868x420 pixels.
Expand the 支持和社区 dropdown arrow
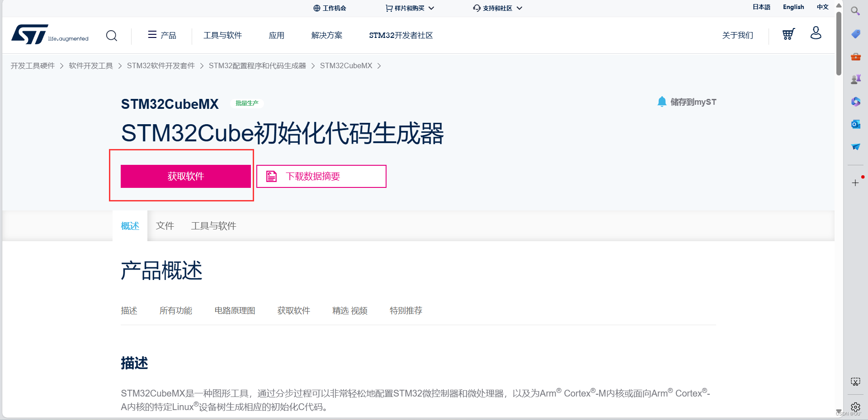519,8
